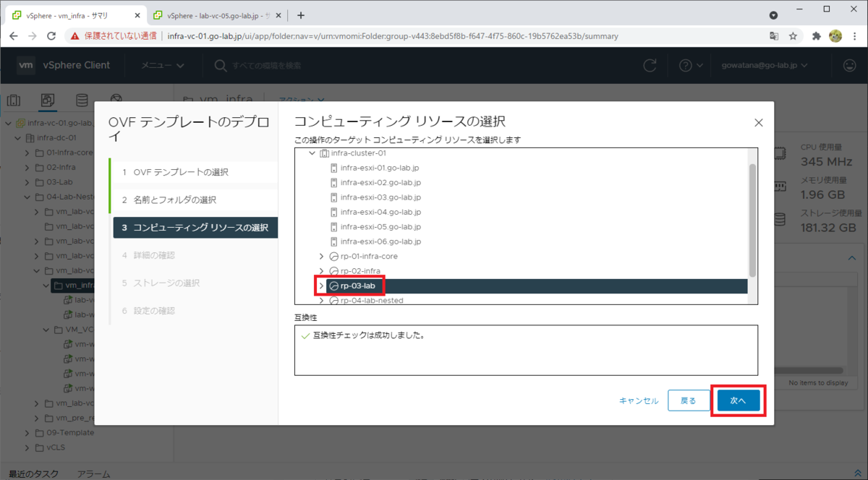Screen dimensions: 868x480
Task: Click the 戻る button to go back
Action: point(688,400)
